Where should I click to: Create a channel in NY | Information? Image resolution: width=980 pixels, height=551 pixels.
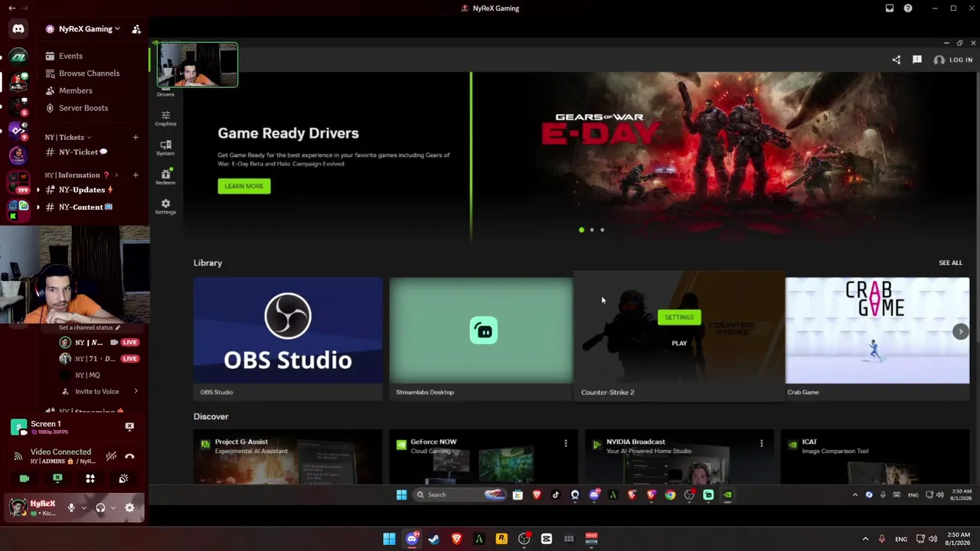(x=136, y=175)
